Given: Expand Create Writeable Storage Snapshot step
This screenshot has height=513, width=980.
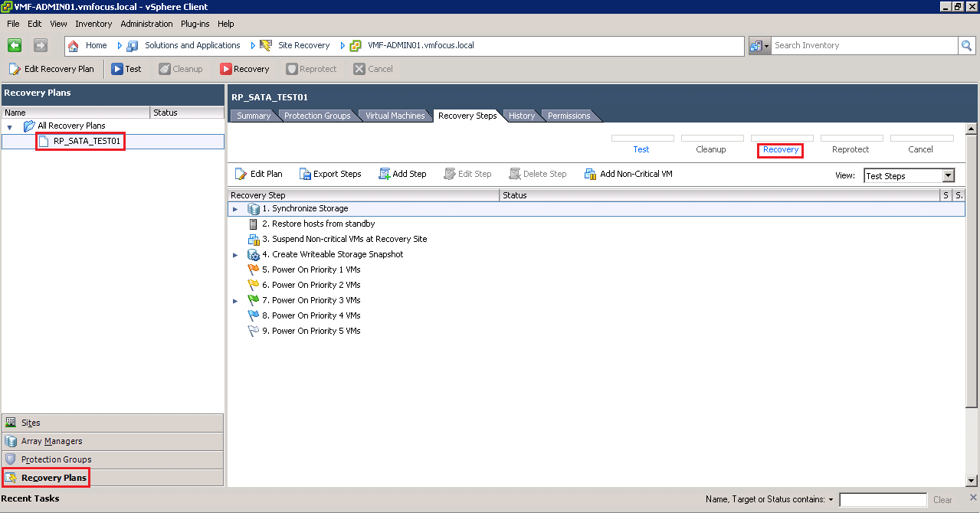Looking at the screenshot, I should click(236, 255).
